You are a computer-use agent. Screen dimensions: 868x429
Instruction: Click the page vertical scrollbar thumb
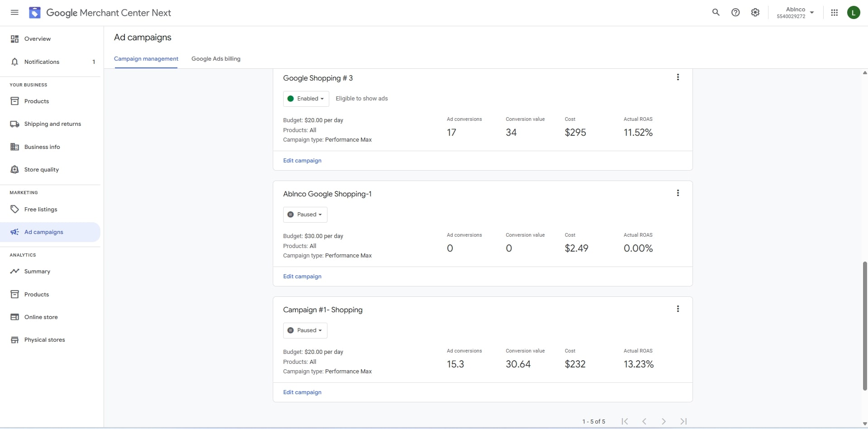865,326
